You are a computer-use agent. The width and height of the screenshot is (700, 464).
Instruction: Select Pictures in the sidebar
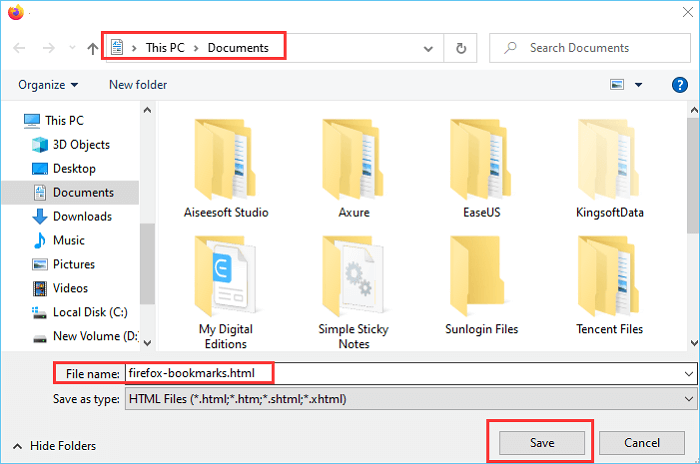pos(74,264)
